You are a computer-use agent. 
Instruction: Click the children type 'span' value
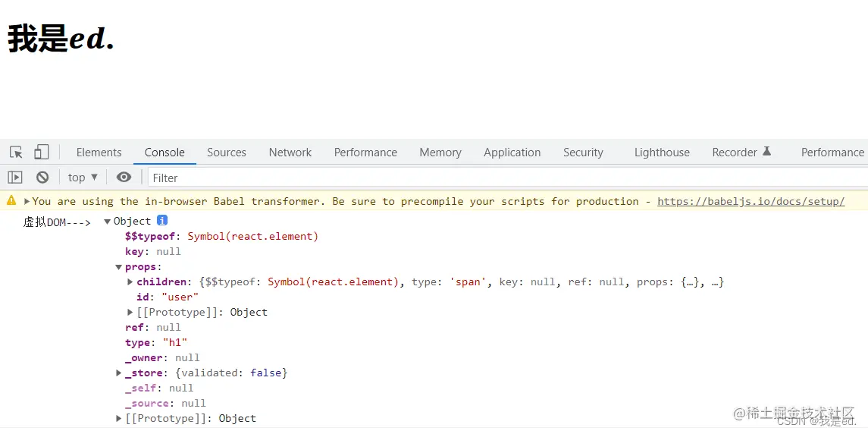468,282
